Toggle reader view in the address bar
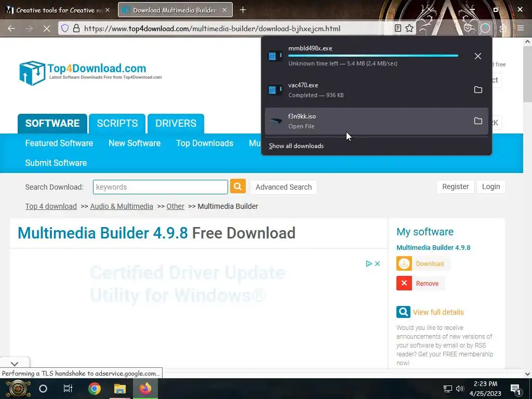The height and width of the screenshot is (399, 532). coord(398,28)
